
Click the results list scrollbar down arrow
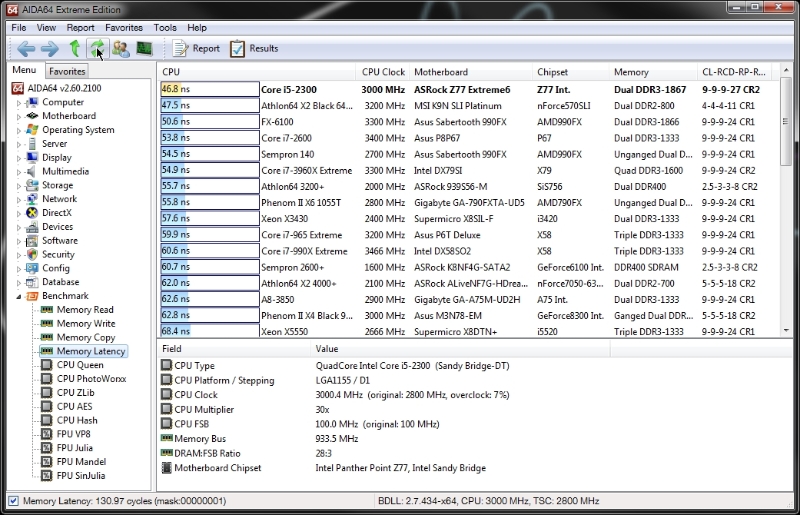pos(786,331)
